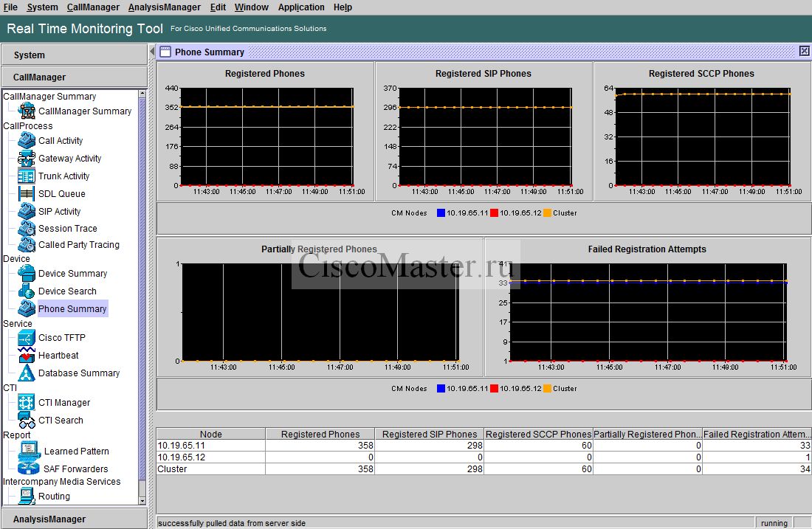Click the Gateway Activity icon
This screenshot has width=812, height=529.
[27, 159]
